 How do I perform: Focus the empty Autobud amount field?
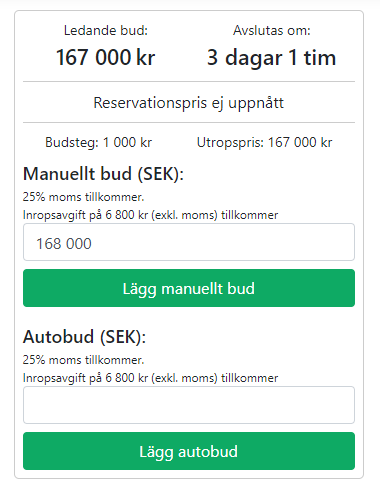tap(189, 405)
